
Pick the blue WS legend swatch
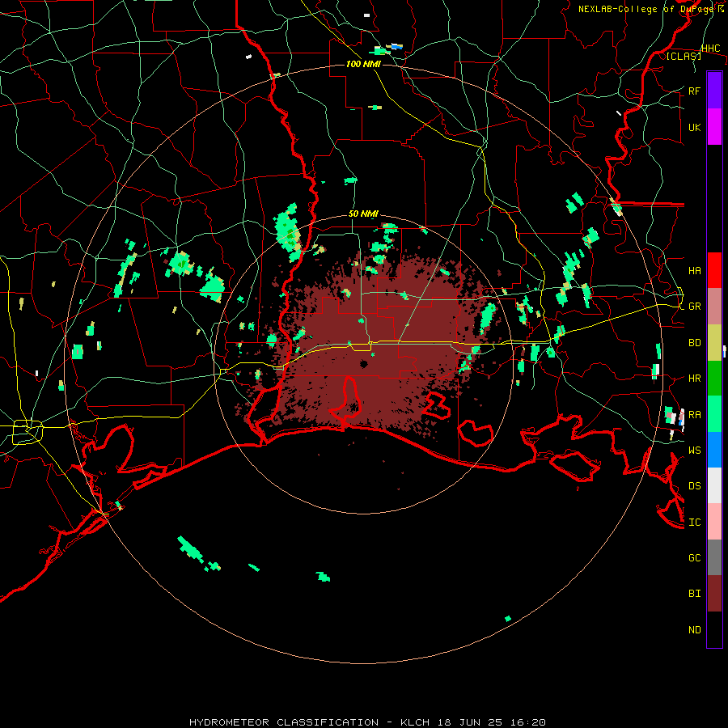(714, 450)
